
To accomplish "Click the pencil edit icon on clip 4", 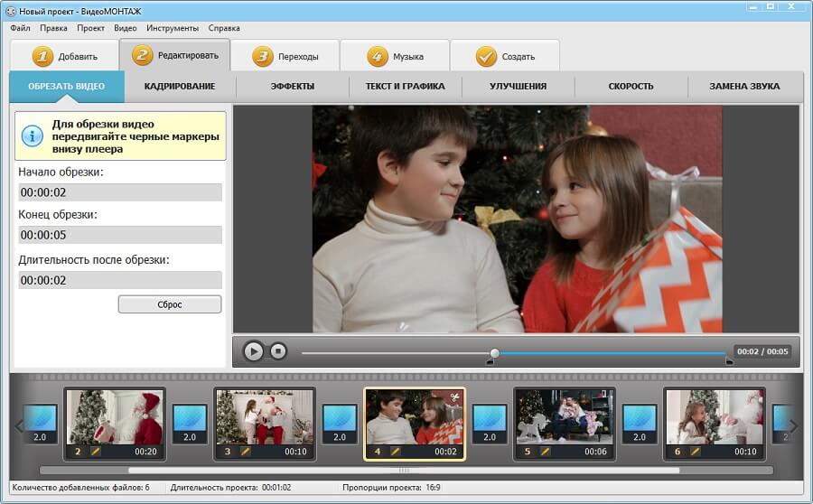I will (395, 451).
